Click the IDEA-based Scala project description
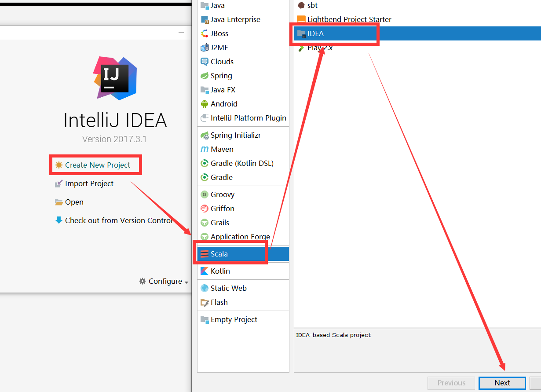 pos(333,335)
